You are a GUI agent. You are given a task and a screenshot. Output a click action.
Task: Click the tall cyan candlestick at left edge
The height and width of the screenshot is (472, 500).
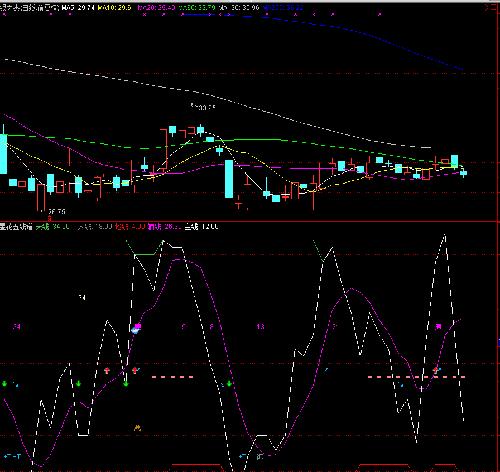click(x=3, y=154)
